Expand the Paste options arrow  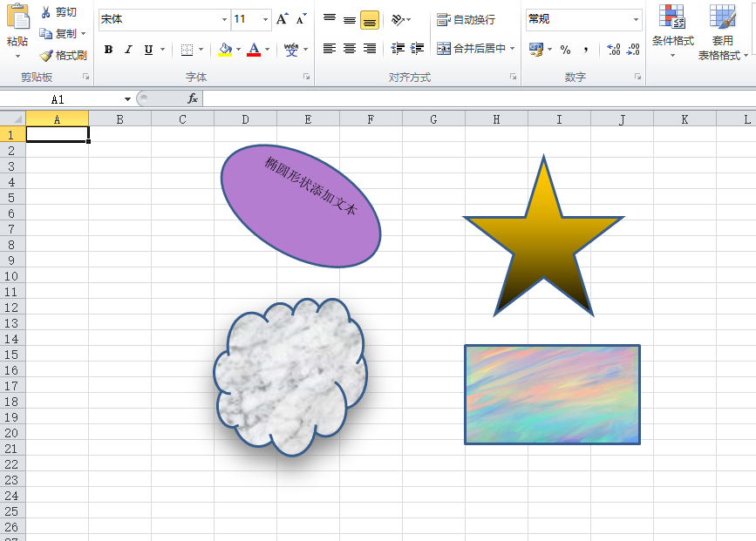(x=17, y=57)
